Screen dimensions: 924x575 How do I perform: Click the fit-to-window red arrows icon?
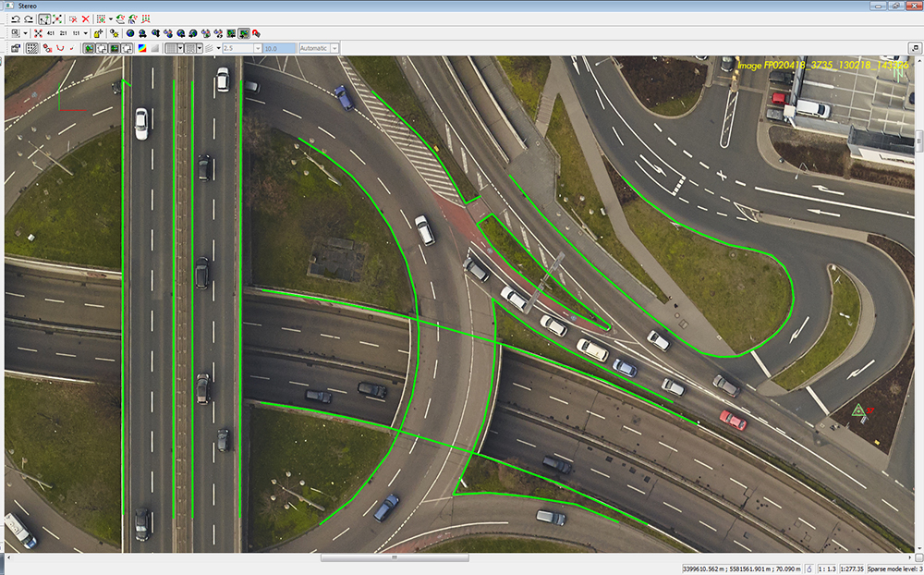(39, 33)
